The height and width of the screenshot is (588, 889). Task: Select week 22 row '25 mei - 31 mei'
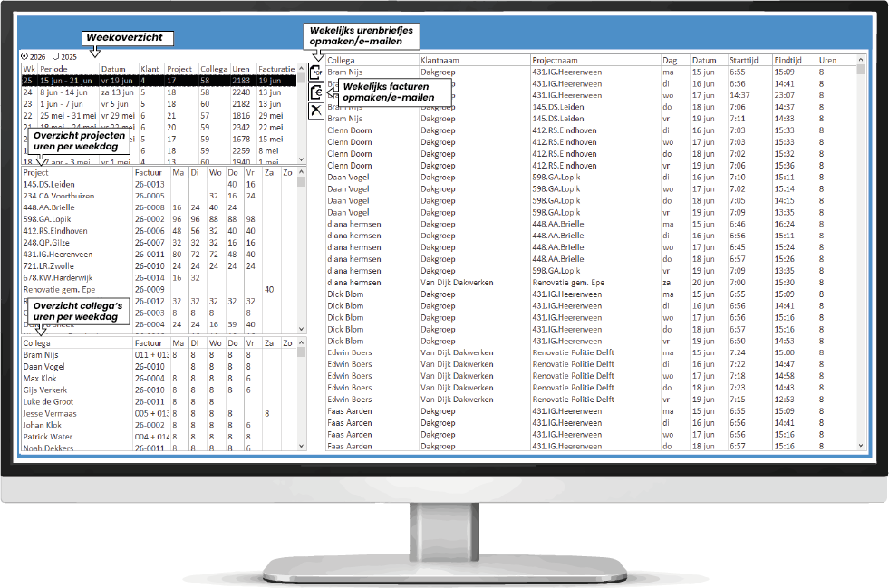click(159, 116)
